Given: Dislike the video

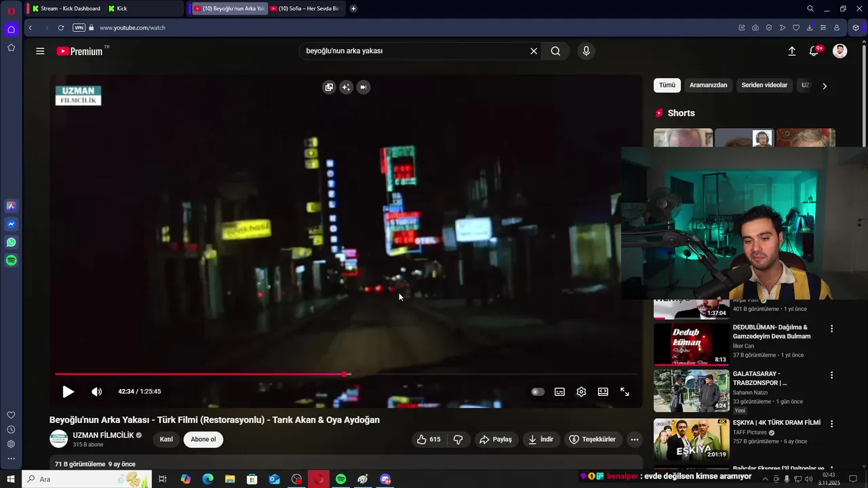Looking at the screenshot, I should click(x=458, y=439).
